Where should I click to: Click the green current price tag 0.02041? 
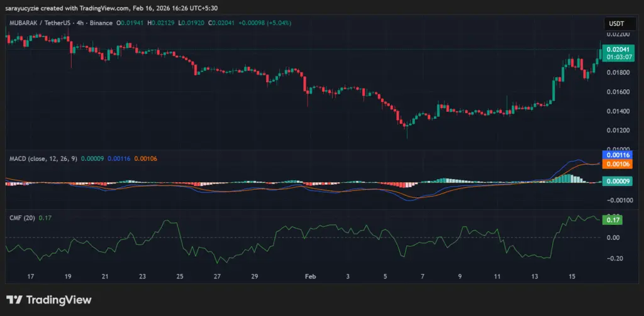coord(616,48)
